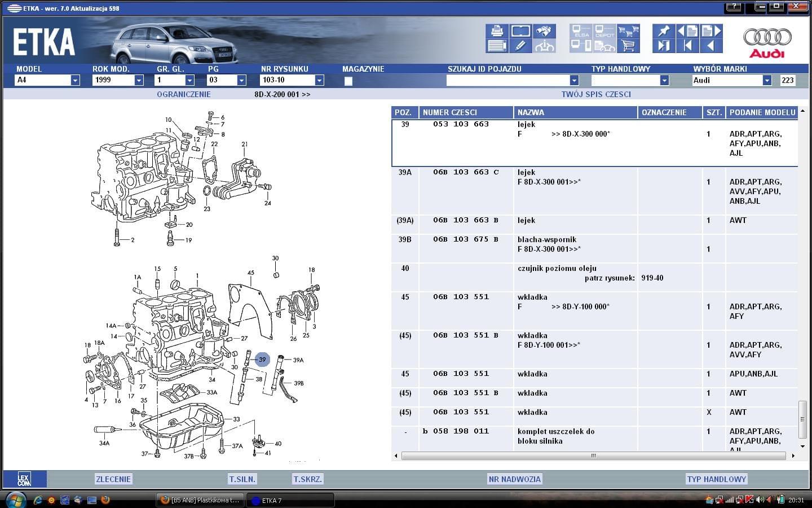Open the parts list sheet icon
The width and height of the screenshot is (812, 508).
coord(497,46)
